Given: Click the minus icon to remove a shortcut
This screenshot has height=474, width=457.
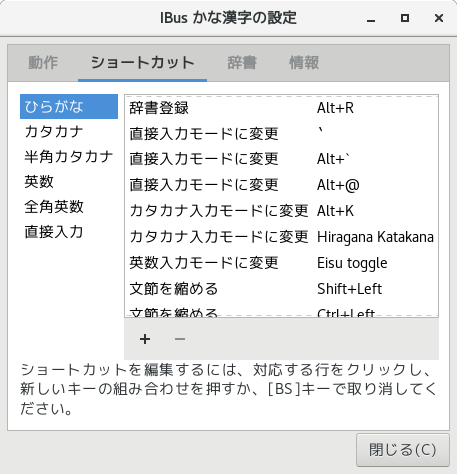Looking at the screenshot, I should [180, 339].
